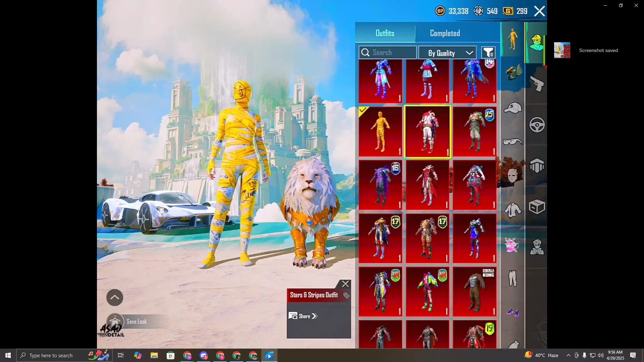
Task: Expand the Share option arrow
Action: [x=314, y=316]
